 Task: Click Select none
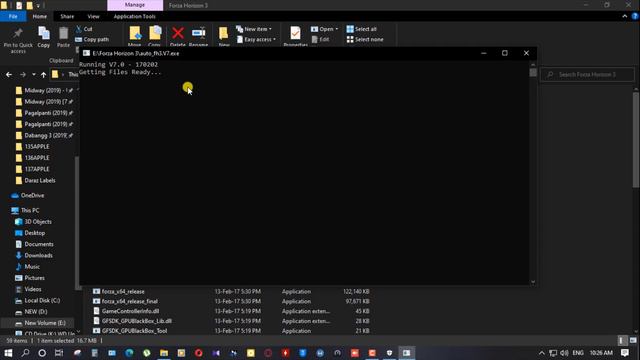pos(365,40)
